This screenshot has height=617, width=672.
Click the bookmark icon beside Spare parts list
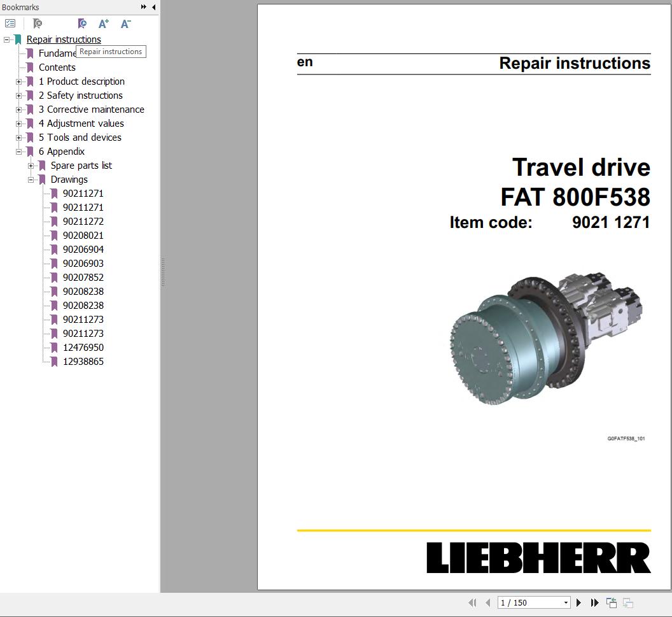(x=42, y=166)
